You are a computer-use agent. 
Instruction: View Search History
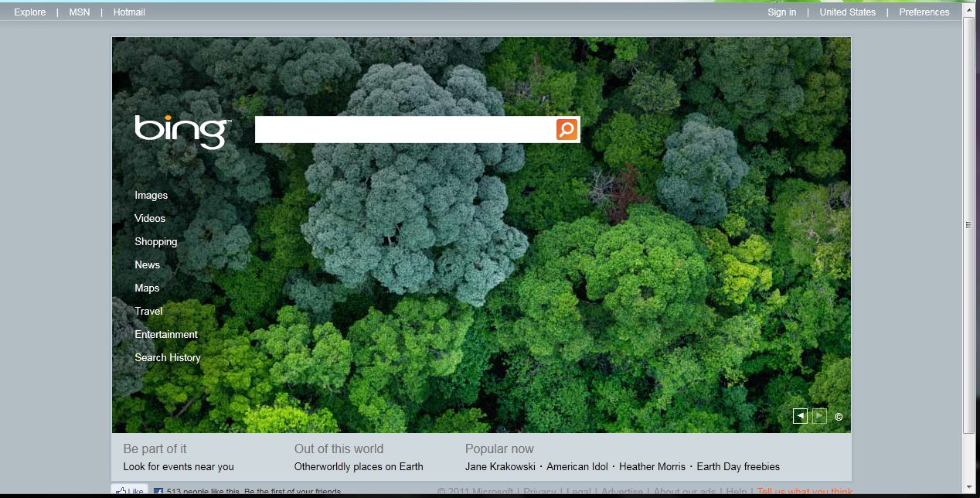pos(168,358)
